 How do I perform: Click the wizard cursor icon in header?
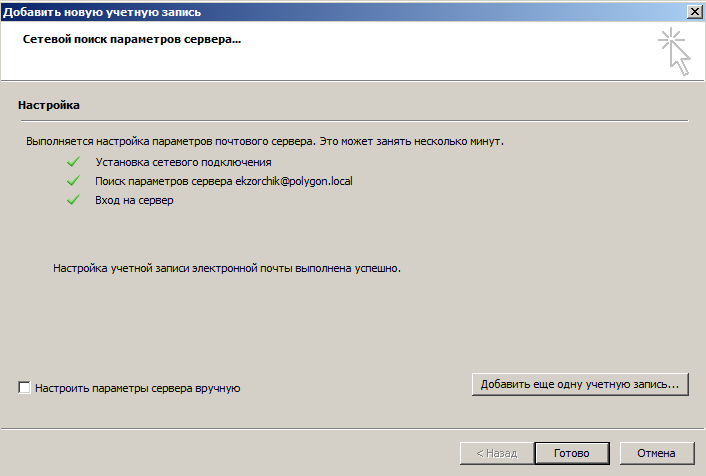(674, 52)
